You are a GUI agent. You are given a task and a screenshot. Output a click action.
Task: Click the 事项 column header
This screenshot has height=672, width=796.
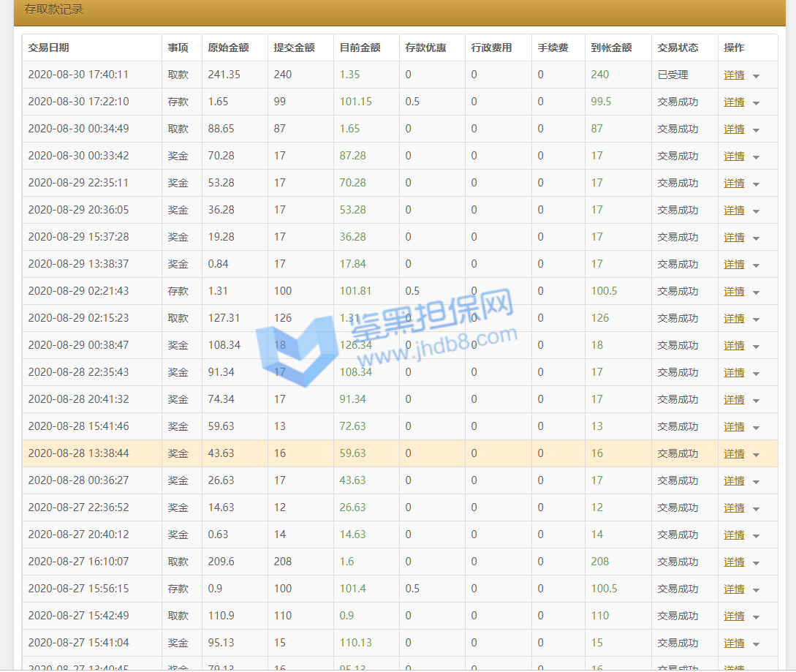click(x=178, y=48)
